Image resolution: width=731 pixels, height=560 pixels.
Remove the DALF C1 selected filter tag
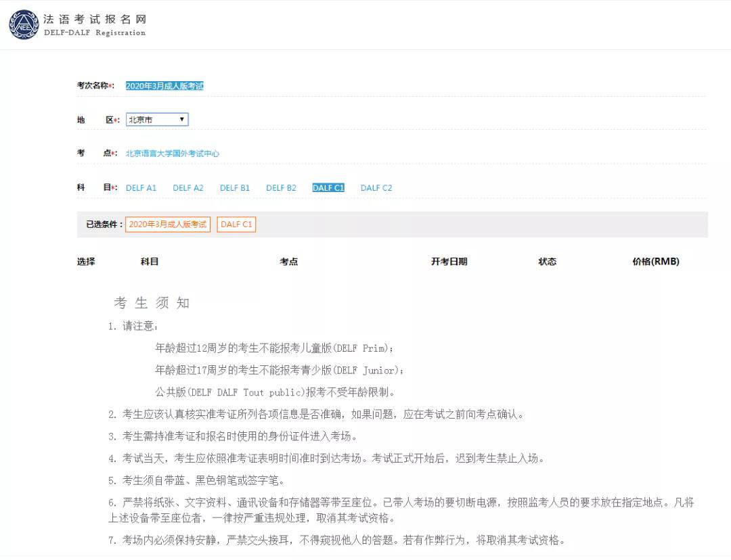click(236, 224)
